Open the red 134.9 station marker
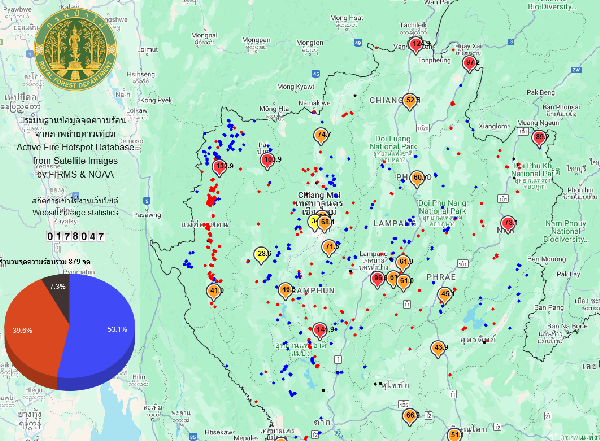This screenshot has width=600, height=441. [268, 160]
